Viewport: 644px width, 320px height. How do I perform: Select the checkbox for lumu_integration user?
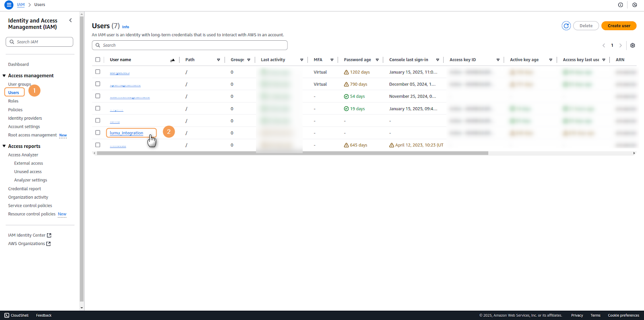click(98, 133)
